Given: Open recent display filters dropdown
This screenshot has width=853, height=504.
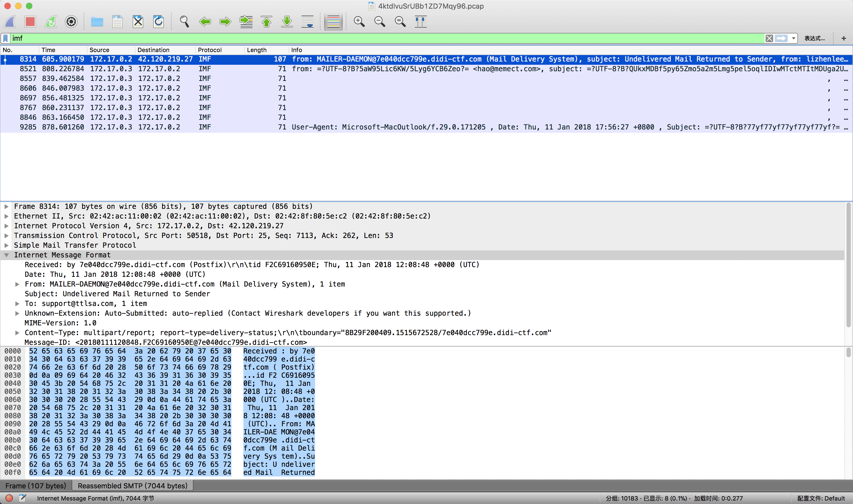Looking at the screenshot, I should 793,38.
